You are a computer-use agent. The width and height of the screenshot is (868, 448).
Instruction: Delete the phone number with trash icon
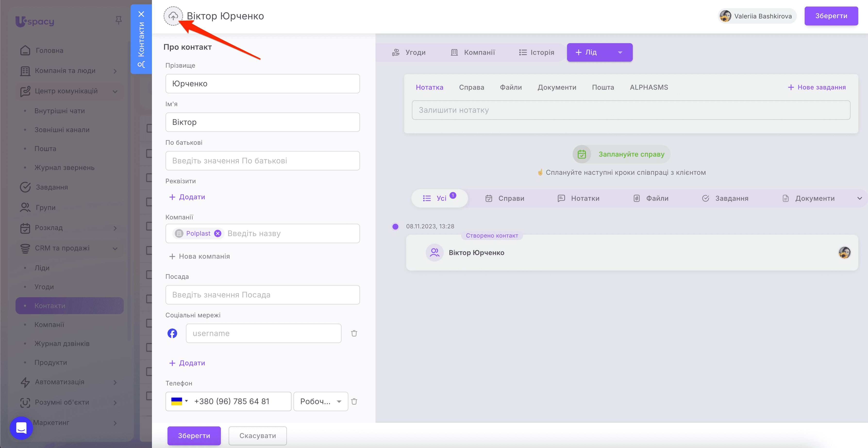pyautogui.click(x=354, y=401)
